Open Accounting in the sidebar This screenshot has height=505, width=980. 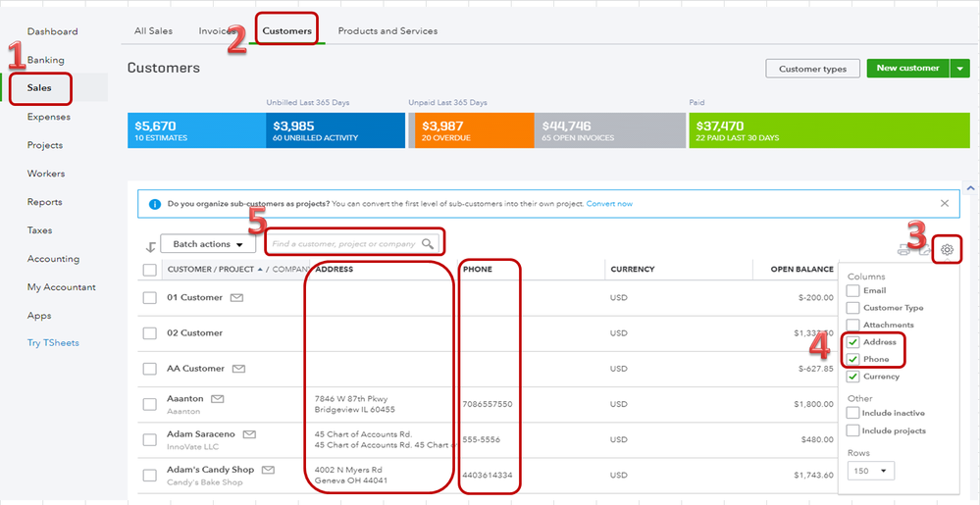(x=53, y=259)
